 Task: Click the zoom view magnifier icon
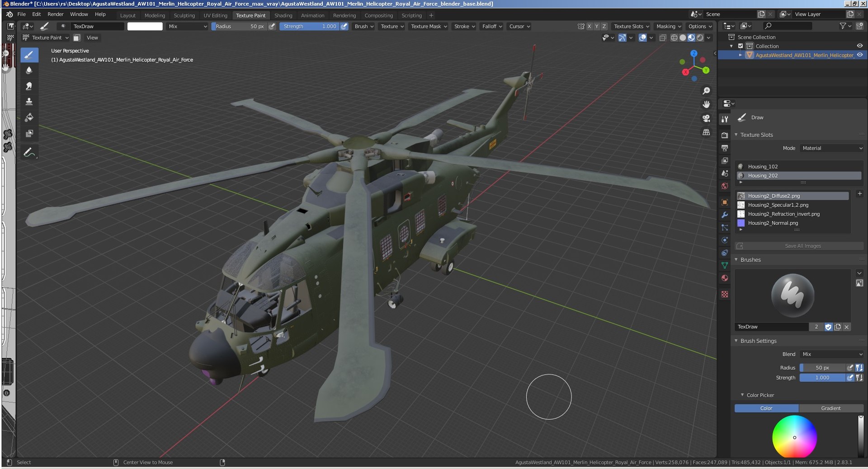706,91
